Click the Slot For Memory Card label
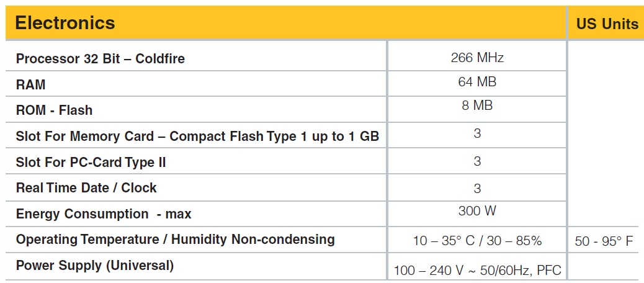Screen dimensions: 644x283 tap(197, 137)
